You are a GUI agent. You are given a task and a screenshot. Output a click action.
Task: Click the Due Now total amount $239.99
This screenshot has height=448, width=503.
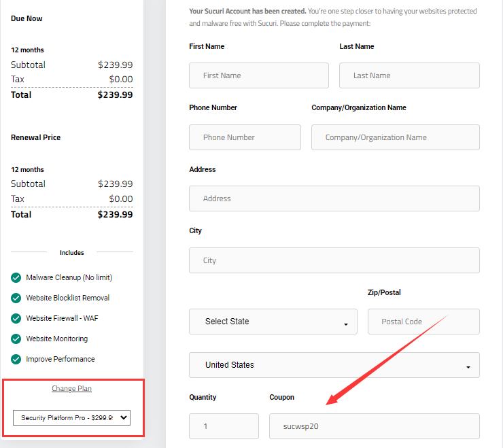(x=115, y=95)
